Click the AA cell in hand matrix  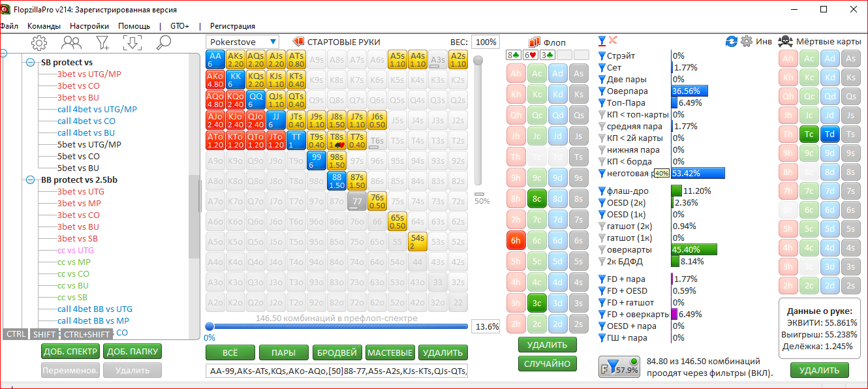(x=215, y=59)
